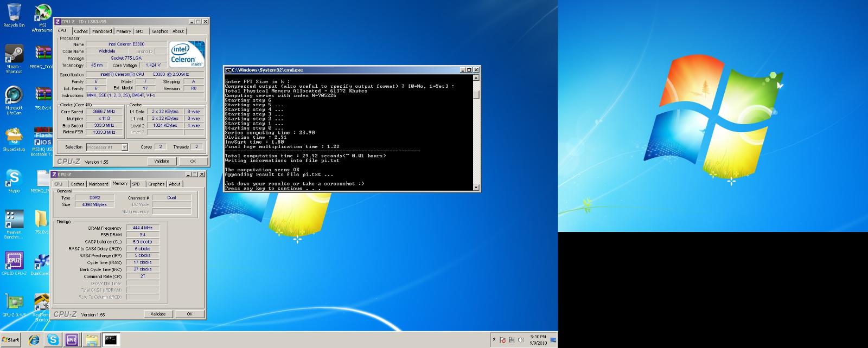The image size is (868, 348).
Task: Open the Caches tab in the lower CPU-Z window
Action: (78, 184)
